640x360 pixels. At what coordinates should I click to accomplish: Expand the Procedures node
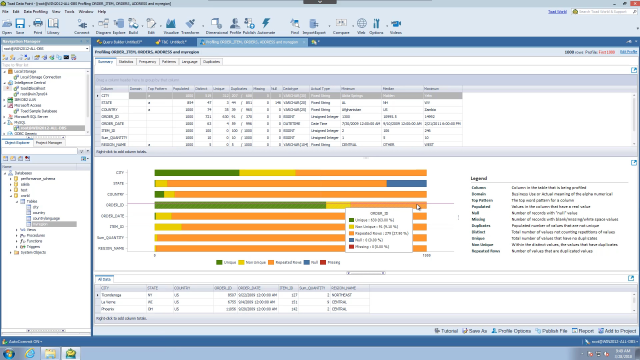[x=17, y=236]
